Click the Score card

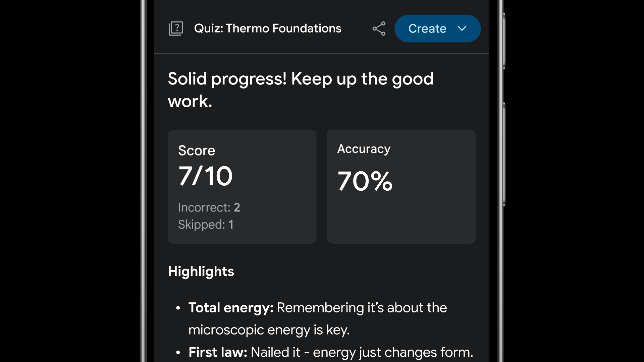pos(242,187)
